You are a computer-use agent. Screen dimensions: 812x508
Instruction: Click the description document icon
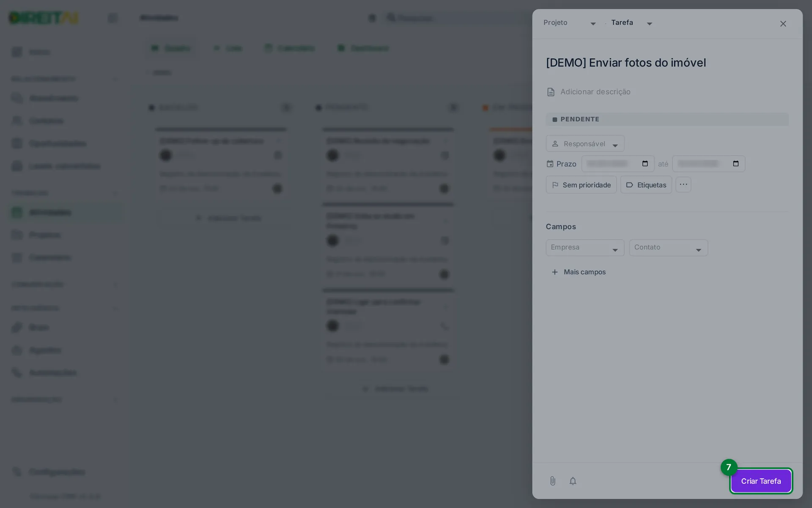point(551,92)
